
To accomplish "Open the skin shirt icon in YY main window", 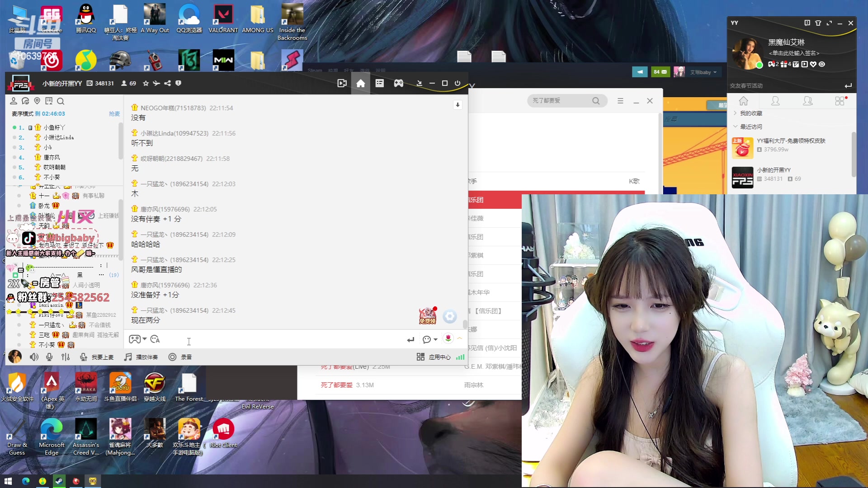I will tap(818, 23).
